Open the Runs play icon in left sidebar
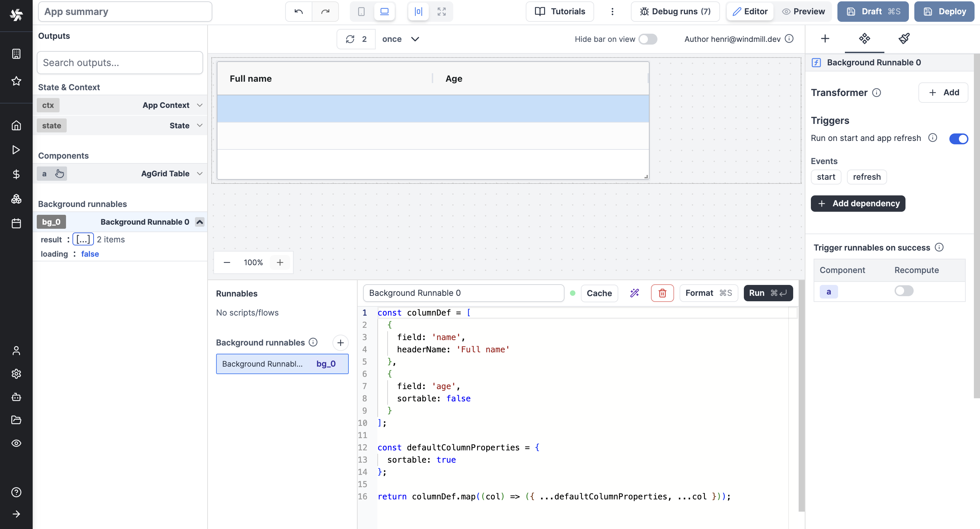 (x=16, y=149)
